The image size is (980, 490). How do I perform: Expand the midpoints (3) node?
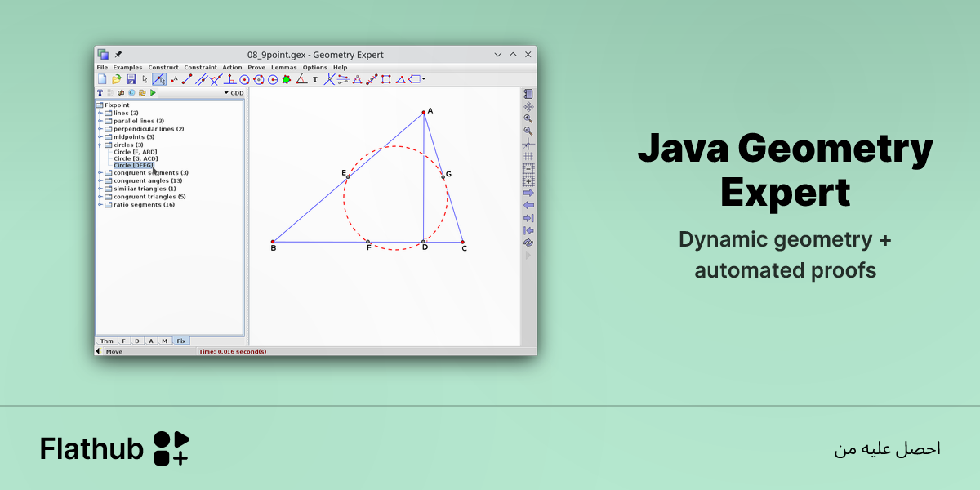(100, 136)
